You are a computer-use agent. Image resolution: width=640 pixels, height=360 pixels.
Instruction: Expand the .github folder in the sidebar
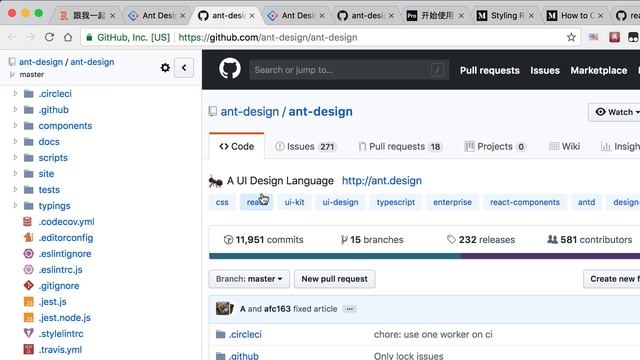click(x=16, y=109)
